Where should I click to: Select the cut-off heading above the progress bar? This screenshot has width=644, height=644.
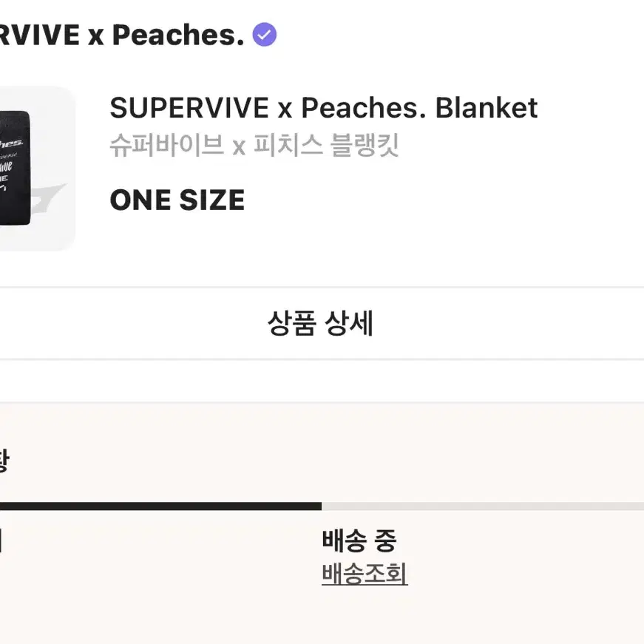(4, 461)
